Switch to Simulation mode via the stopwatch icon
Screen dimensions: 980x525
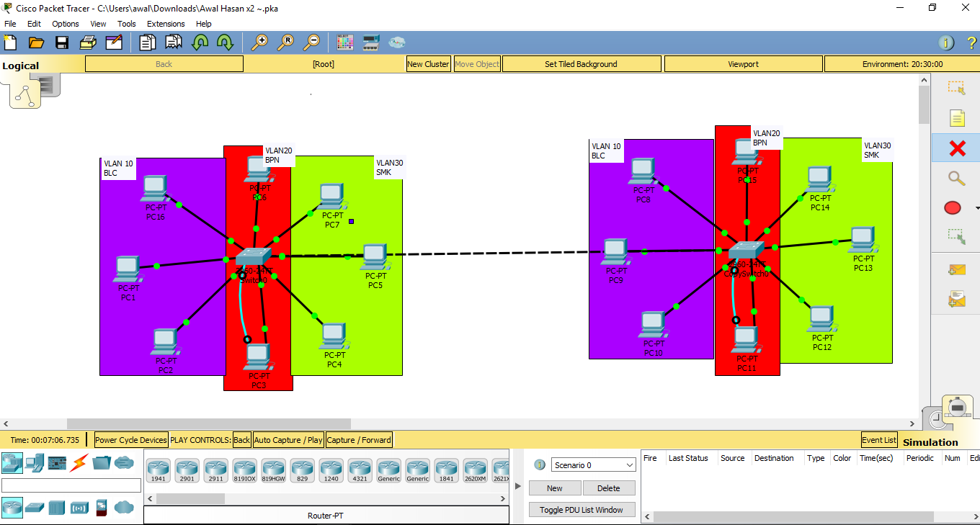pyautogui.click(x=957, y=408)
